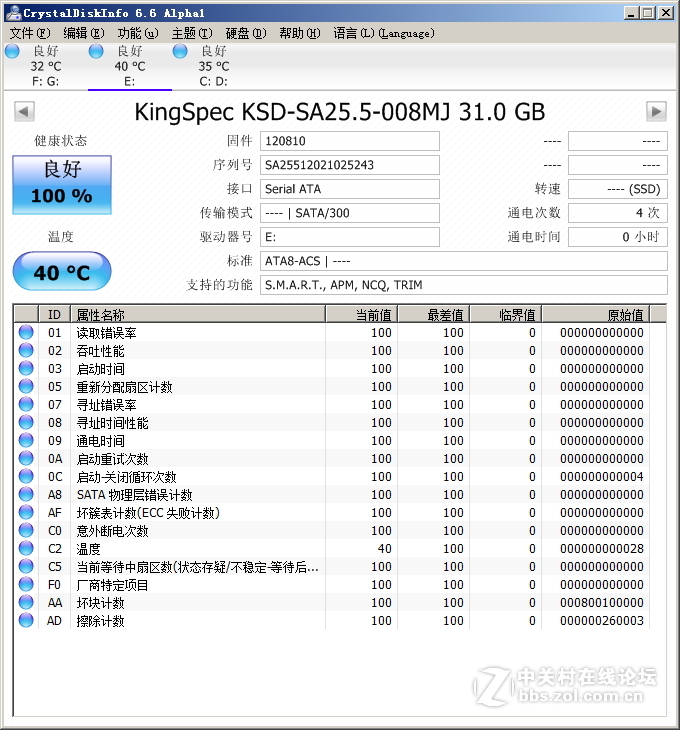Select raw value 000000000028 in temperature row
This screenshot has width=680, height=730.
pyautogui.click(x=602, y=549)
